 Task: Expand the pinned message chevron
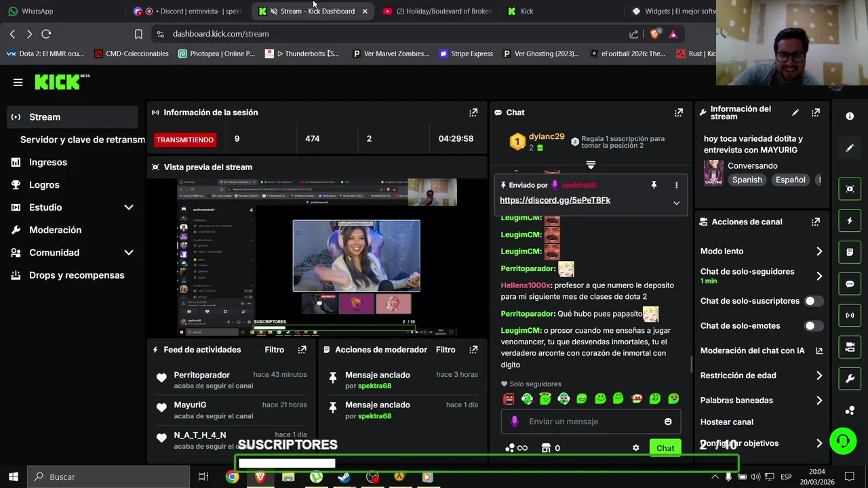[676, 203]
